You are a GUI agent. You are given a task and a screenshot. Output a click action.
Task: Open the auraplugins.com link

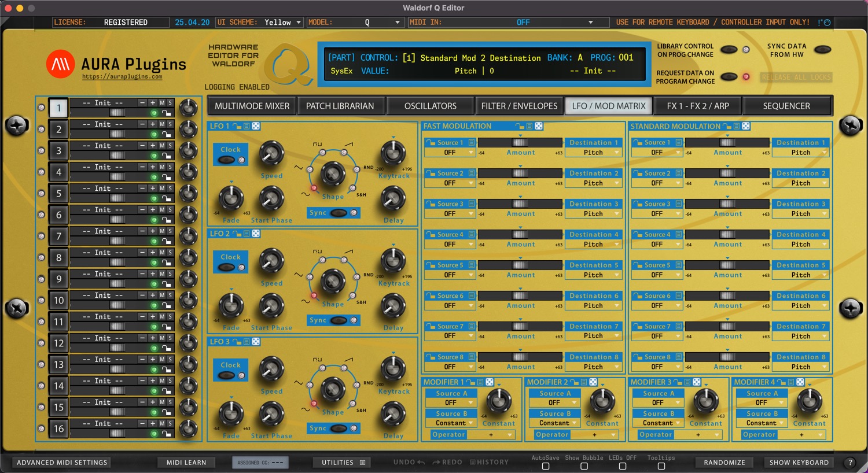pyautogui.click(x=122, y=76)
